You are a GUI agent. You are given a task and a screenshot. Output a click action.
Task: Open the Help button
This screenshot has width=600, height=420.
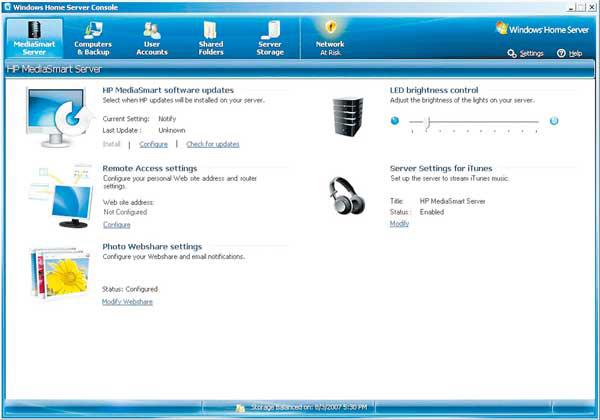(x=569, y=53)
